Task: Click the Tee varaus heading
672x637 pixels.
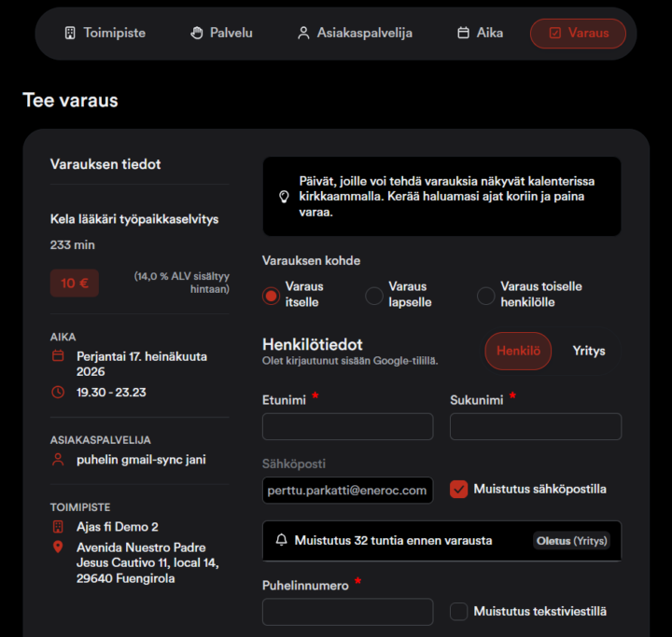Action: (70, 100)
